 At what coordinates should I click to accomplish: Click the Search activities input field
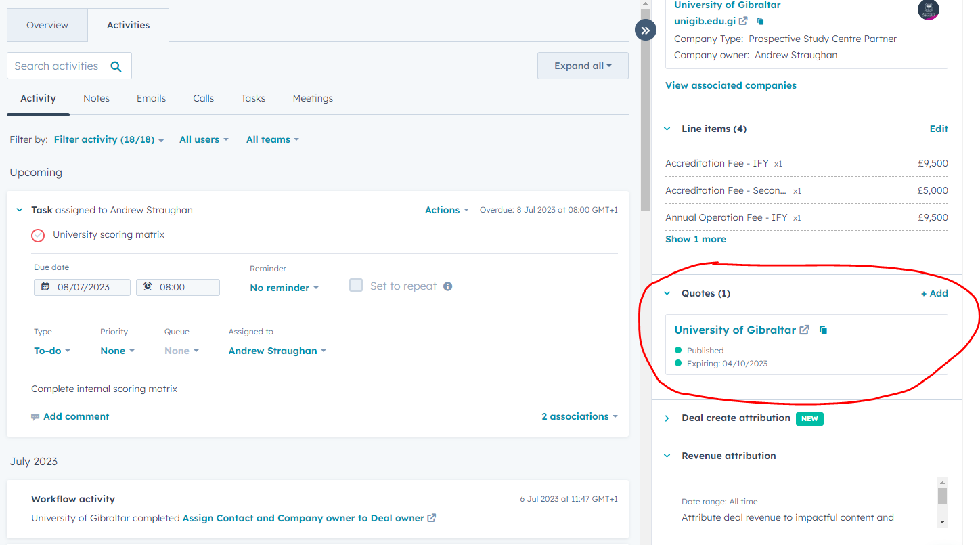[x=57, y=66]
